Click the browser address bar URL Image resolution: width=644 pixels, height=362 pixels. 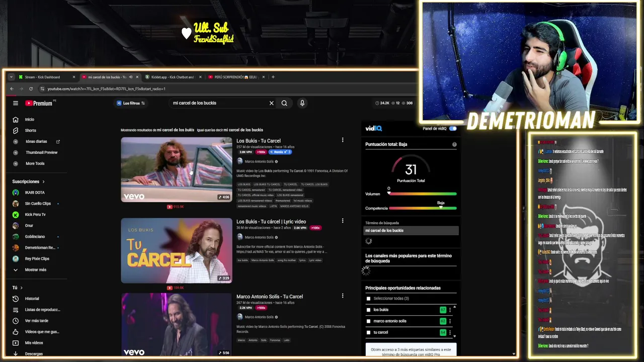(106, 89)
